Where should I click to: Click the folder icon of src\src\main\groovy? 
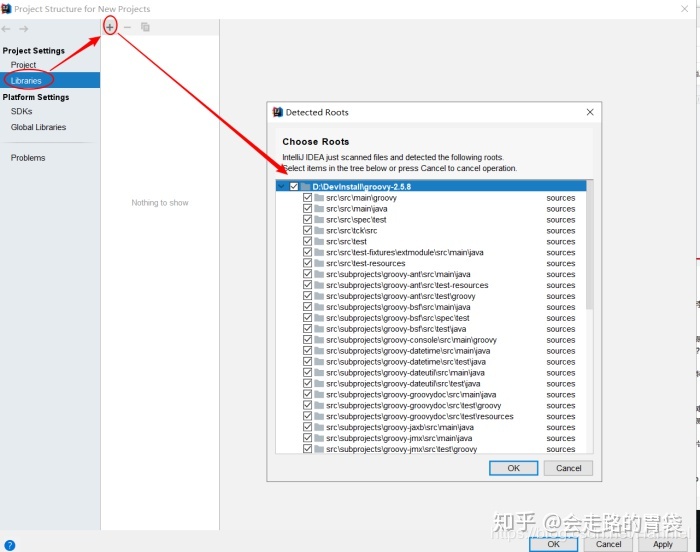[319, 198]
